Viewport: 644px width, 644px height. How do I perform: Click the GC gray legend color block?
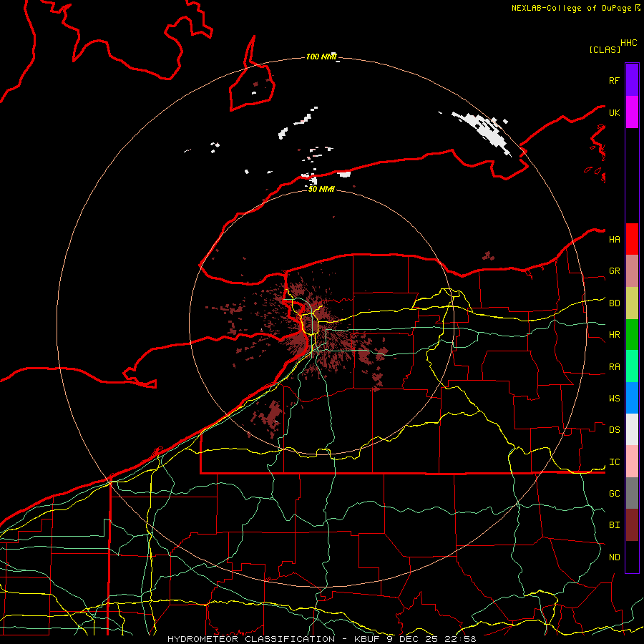coord(632,493)
